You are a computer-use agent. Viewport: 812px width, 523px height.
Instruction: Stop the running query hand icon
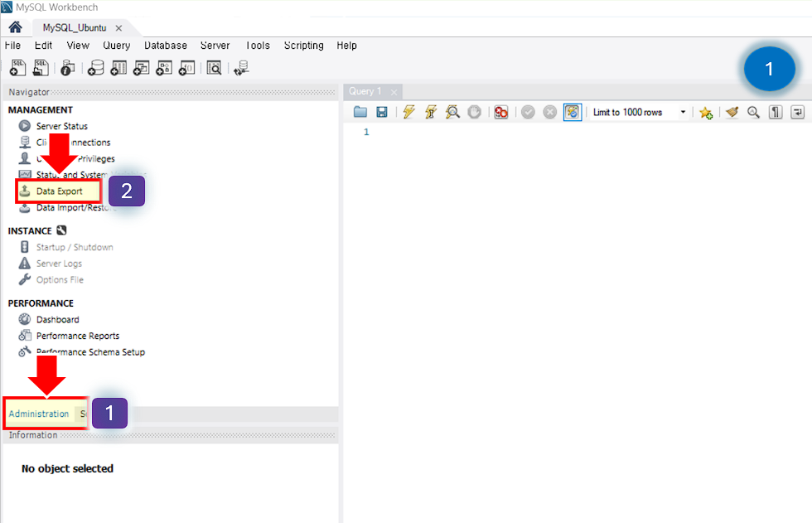pyautogui.click(x=474, y=112)
